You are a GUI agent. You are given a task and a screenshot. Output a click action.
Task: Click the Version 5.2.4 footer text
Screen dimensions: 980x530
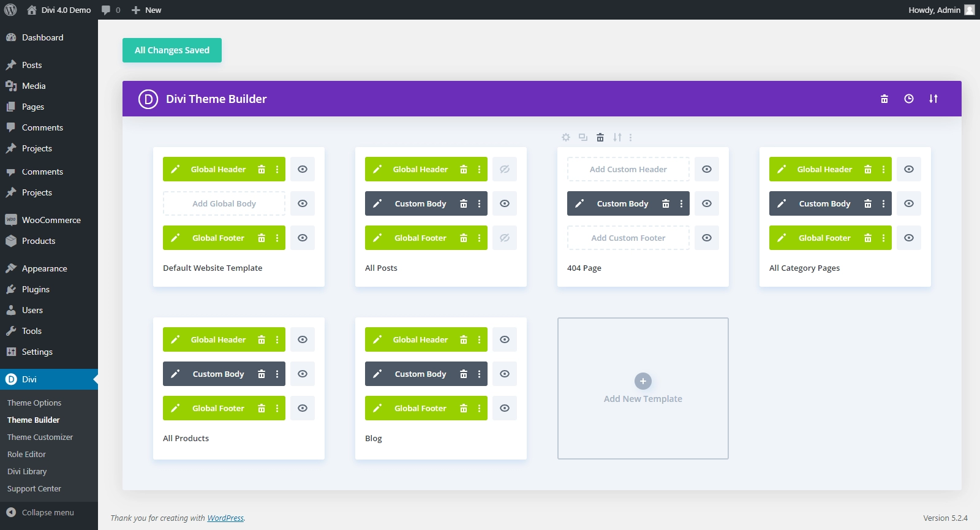click(946, 518)
